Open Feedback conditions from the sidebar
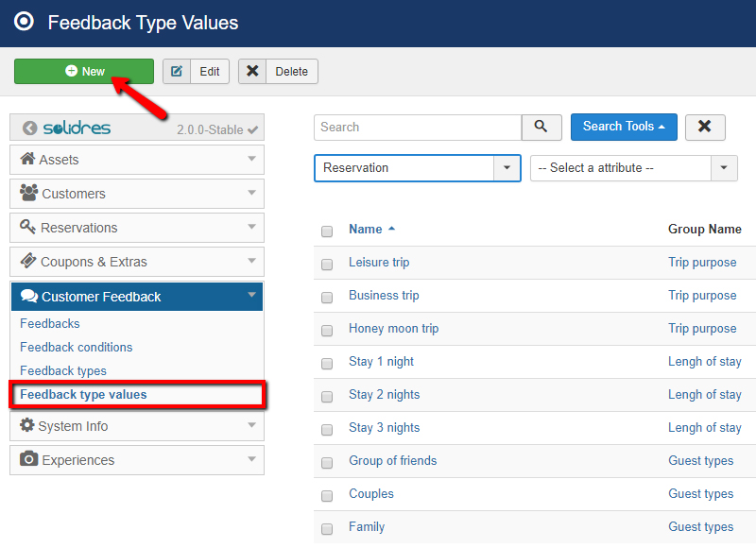 [76, 347]
